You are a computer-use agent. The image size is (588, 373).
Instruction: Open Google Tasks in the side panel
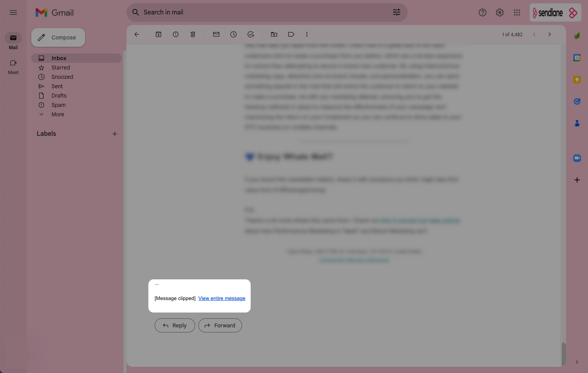click(x=577, y=101)
